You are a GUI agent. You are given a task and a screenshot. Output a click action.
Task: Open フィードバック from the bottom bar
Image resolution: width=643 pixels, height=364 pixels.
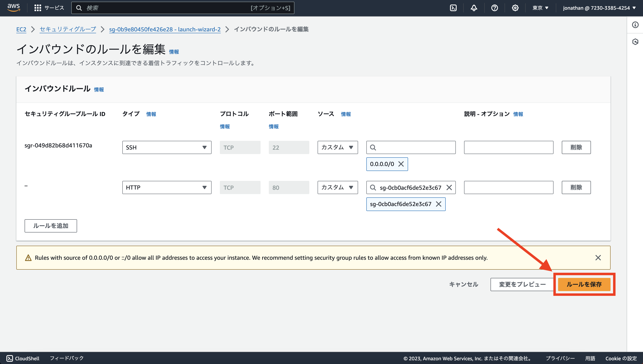(x=66, y=358)
